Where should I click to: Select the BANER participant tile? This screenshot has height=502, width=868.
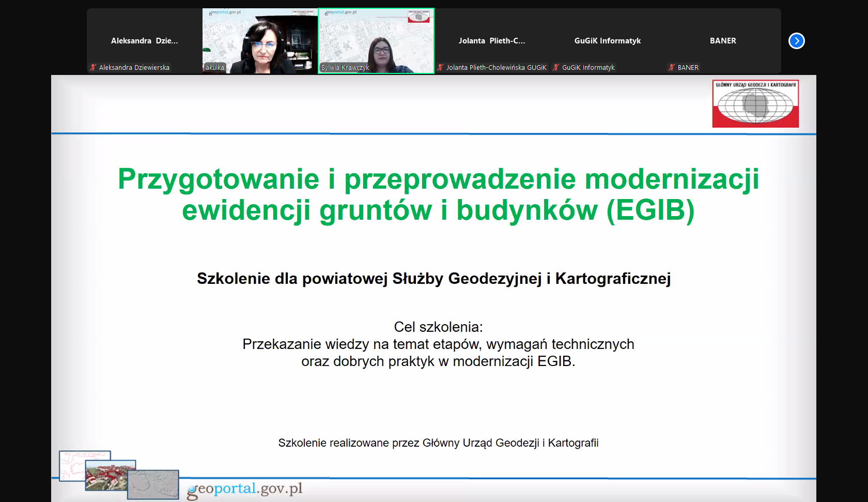click(723, 40)
